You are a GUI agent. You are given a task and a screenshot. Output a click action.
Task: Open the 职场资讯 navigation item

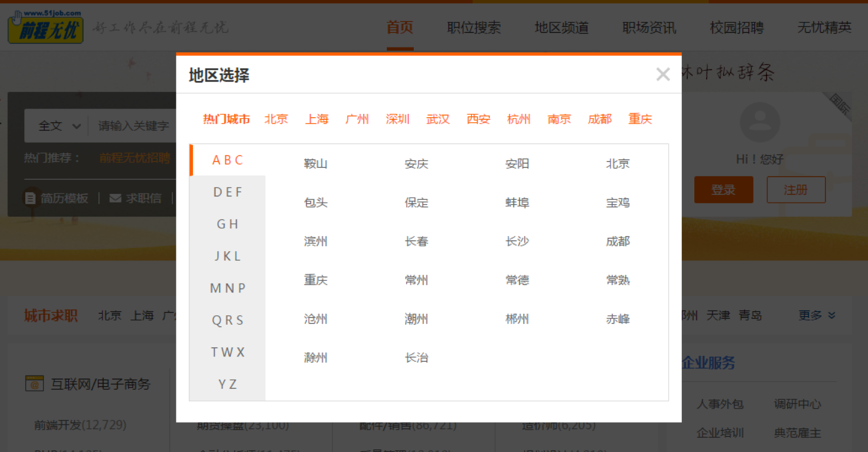pyautogui.click(x=649, y=28)
